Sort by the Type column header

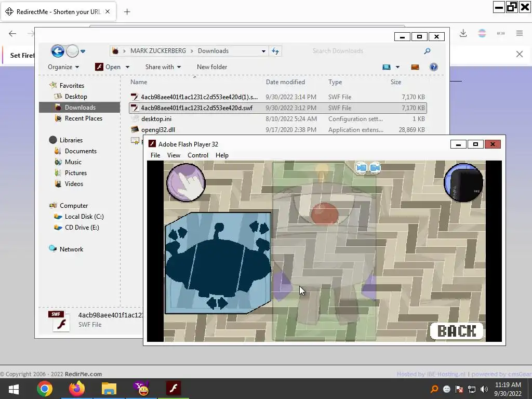[335, 82]
